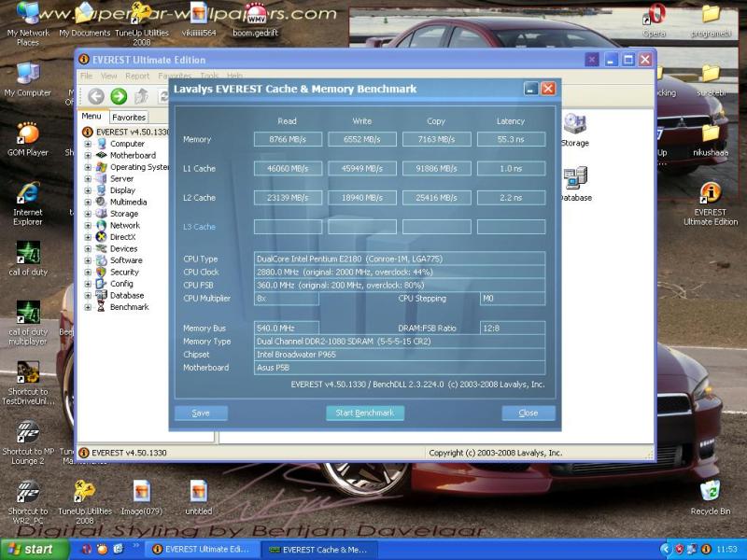The width and height of the screenshot is (747, 560).
Task: Click the Start Benchmark button
Action: tap(365, 413)
